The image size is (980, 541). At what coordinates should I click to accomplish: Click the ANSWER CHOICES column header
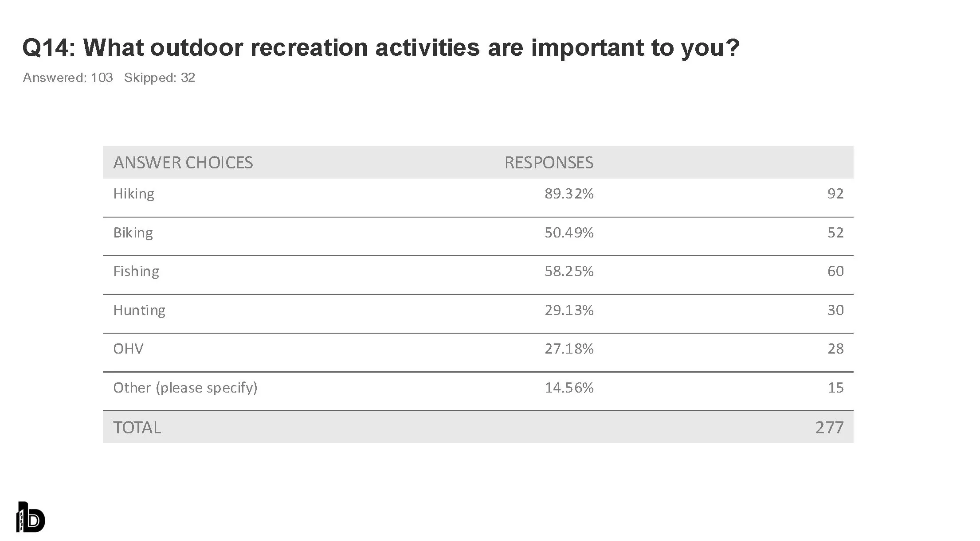point(183,163)
